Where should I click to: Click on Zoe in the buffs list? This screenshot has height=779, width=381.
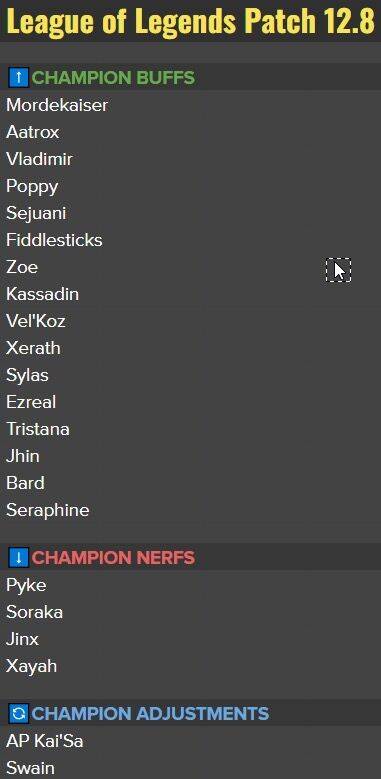22,267
